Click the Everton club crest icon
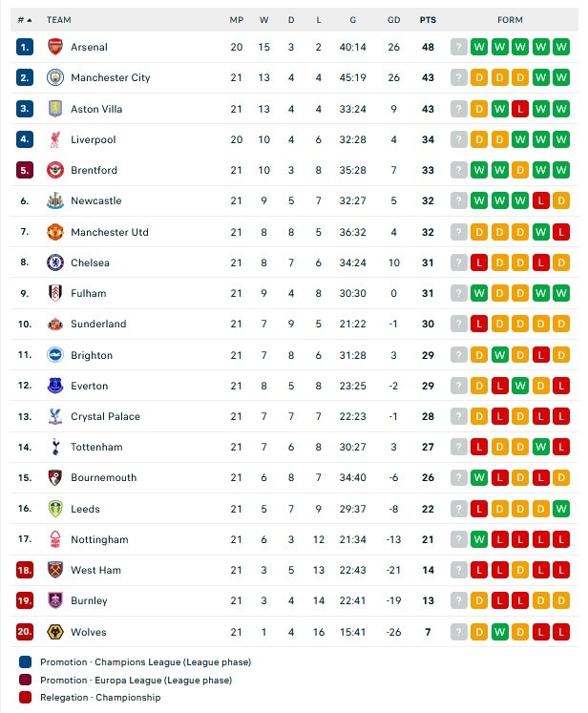Image resolution: width=588 pixels, height=713 pixels. [x=54, y=386]
